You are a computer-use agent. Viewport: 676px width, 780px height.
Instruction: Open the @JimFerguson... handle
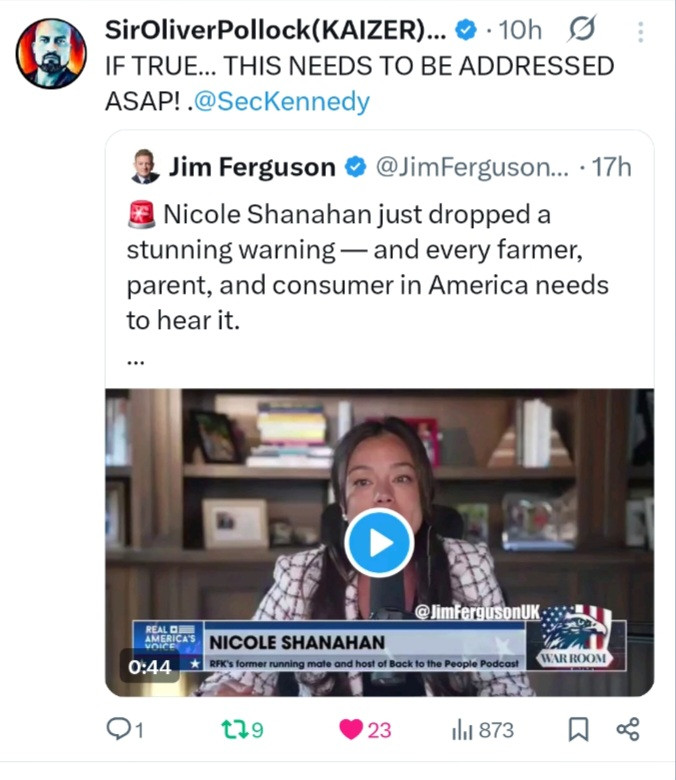(472, 167)
